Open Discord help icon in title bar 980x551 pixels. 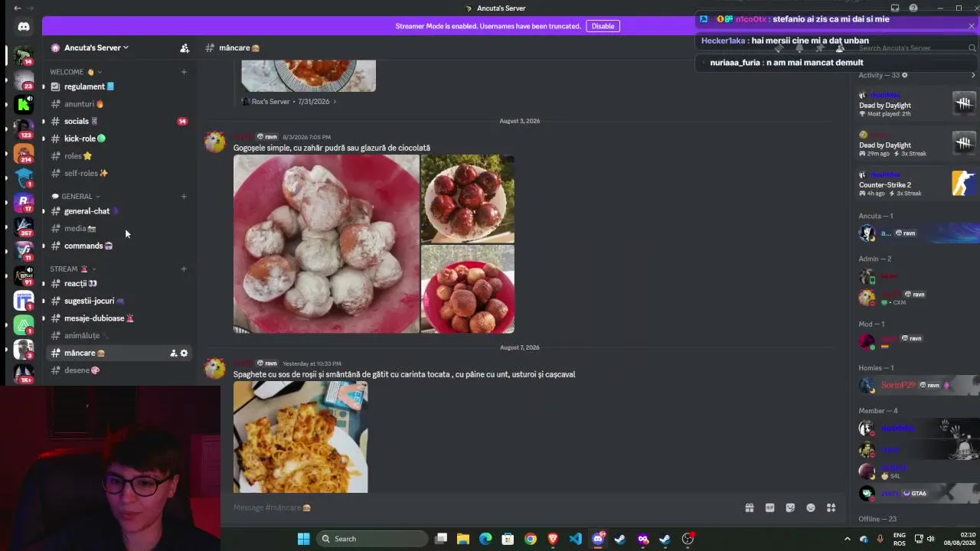[913, 8]
